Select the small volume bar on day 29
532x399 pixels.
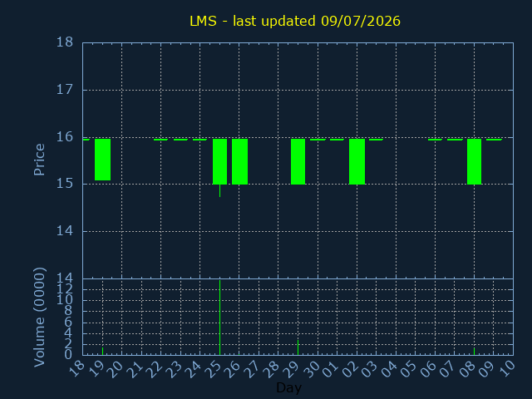click(x=298, y=347)
